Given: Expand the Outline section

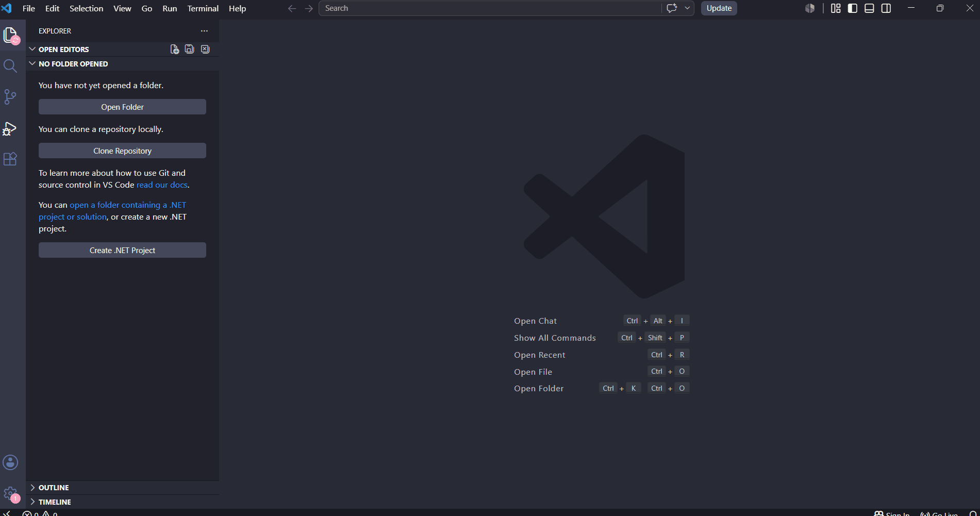Looking at the screenshot, I should coord(32,487).
